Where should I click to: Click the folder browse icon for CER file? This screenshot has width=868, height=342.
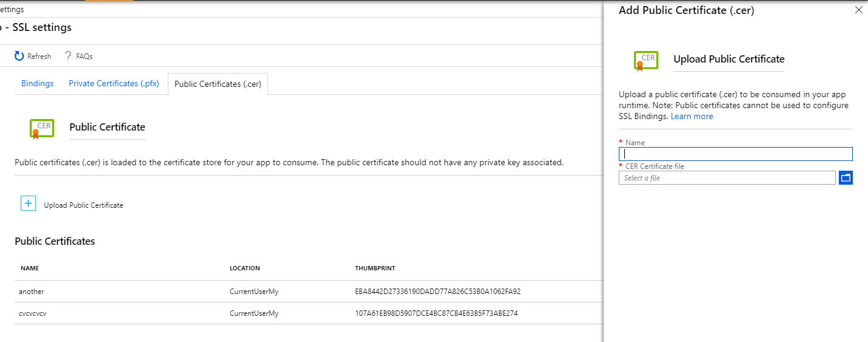click(x=846, y=178)
